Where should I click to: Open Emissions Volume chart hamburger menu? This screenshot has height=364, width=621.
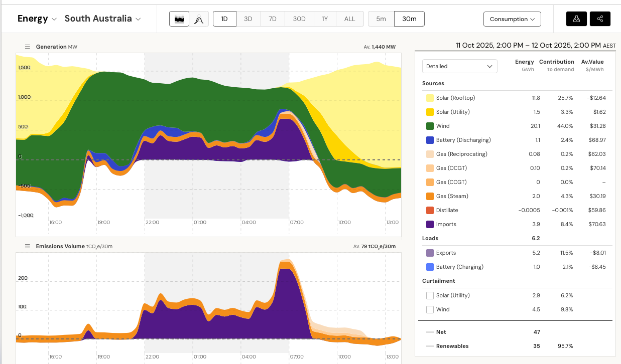click(x=28, y=246)
